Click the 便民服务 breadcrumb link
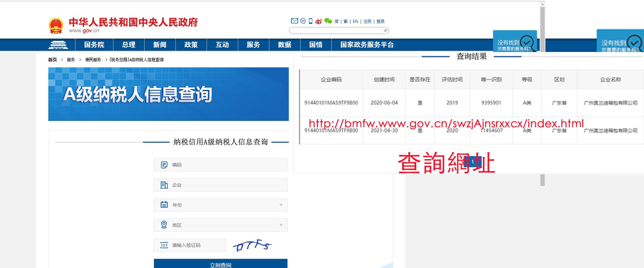Image resolution: width=644 pixels, height=268 pixels. click(x=93, y=59)
